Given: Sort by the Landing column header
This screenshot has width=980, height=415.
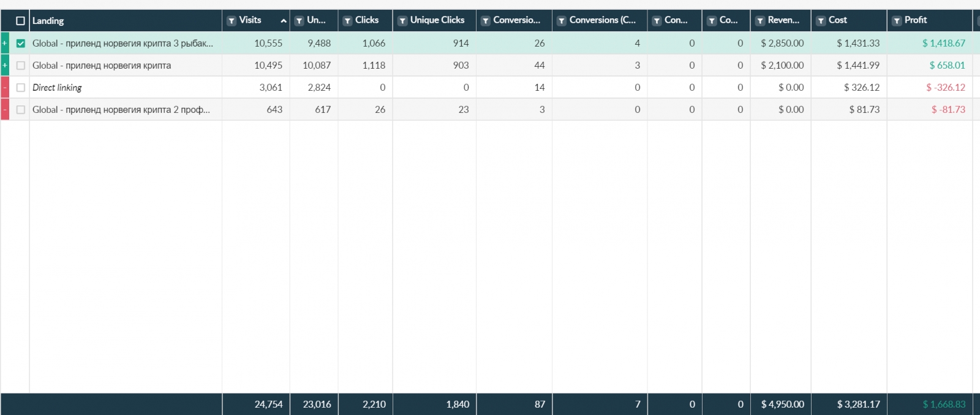Looking at the screenshot, I should [x=48, y=21].
